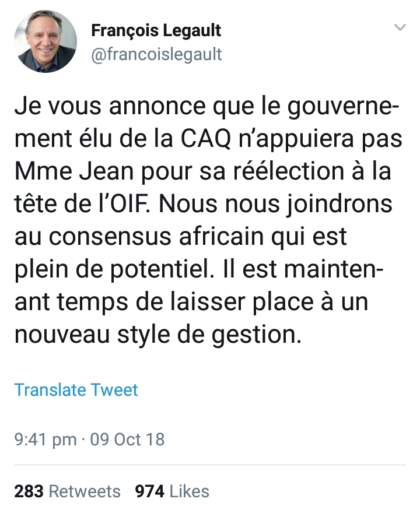Click the word Retweets

[x=85, y=491]
